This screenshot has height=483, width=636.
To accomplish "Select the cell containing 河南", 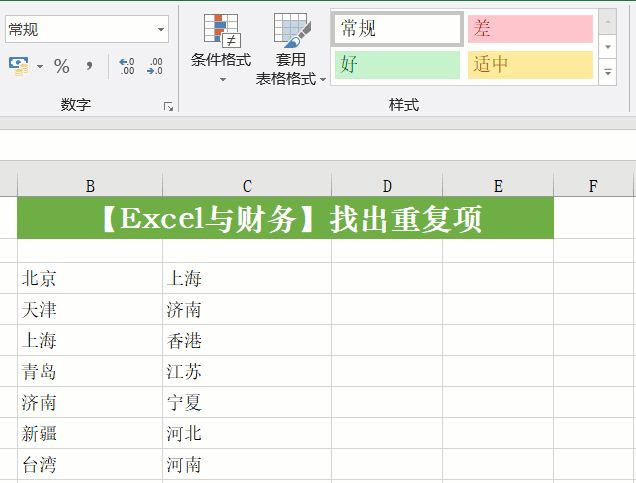I will 247,464.
